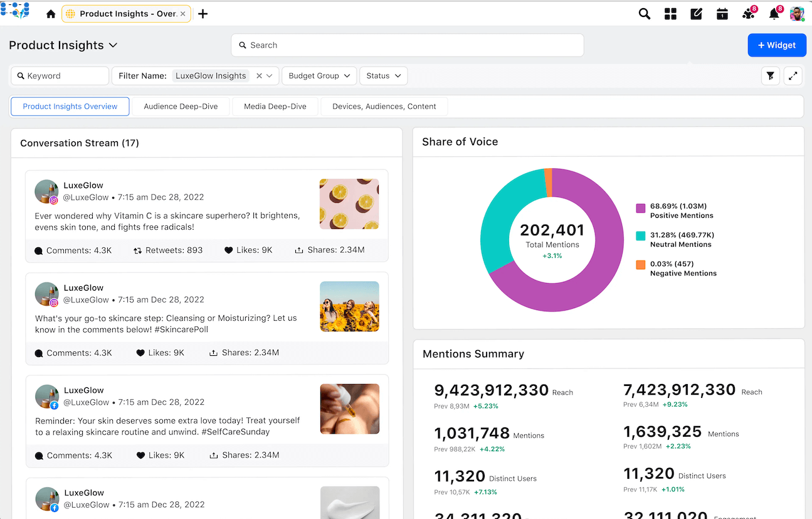The width and height of the screenshot is (812, 519).
Task: Click the teal Neutral Mentions swatch
Action: [x=641, y=236]
